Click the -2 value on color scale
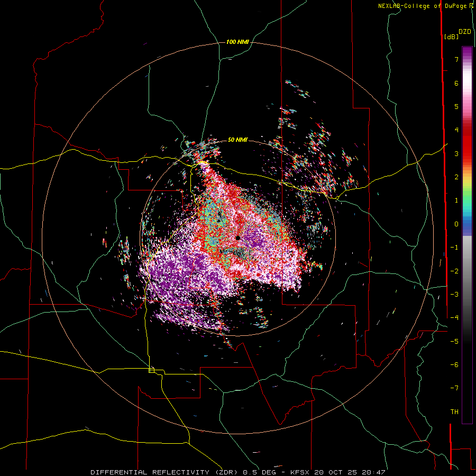This screenshot has width=476, height=476. (x=454, y=271)
